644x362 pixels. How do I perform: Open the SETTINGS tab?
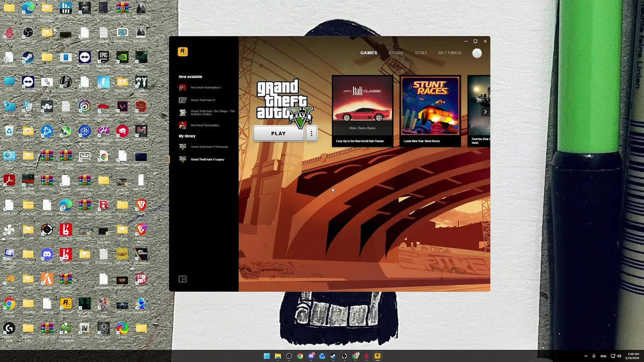pos(449,53)
